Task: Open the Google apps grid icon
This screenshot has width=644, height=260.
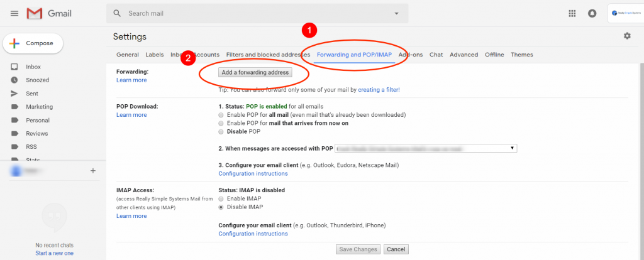Action: pos(572,14)
